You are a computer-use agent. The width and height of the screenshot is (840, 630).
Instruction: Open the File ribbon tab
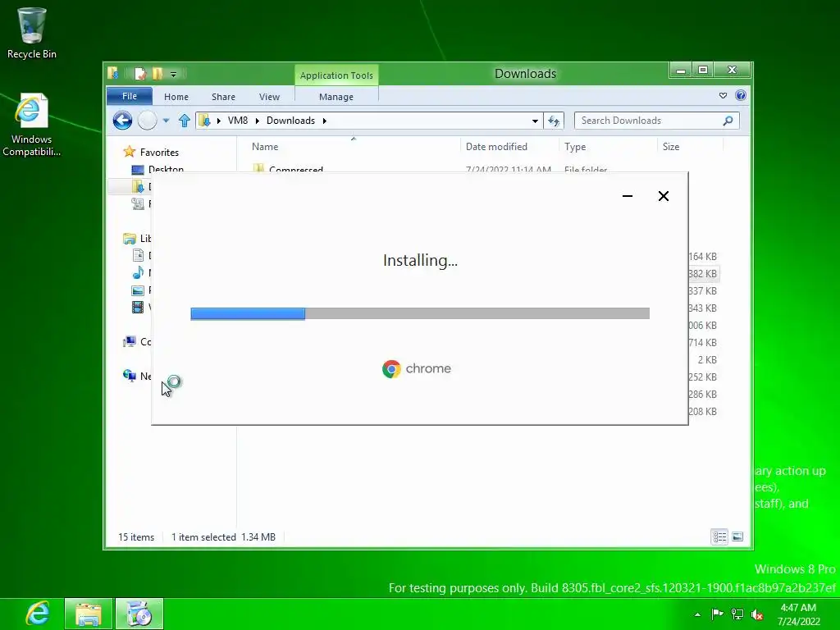[x=130, y=96]
